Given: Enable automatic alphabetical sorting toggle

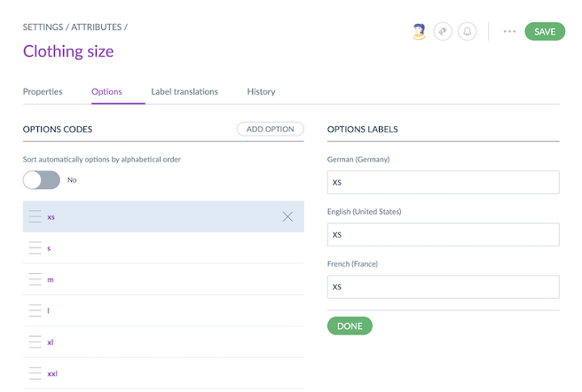Looking at the screenshot, I should [42, 180].
